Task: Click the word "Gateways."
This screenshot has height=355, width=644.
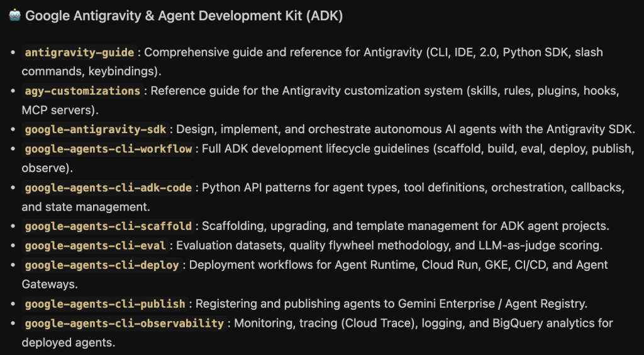Action: 50,284
